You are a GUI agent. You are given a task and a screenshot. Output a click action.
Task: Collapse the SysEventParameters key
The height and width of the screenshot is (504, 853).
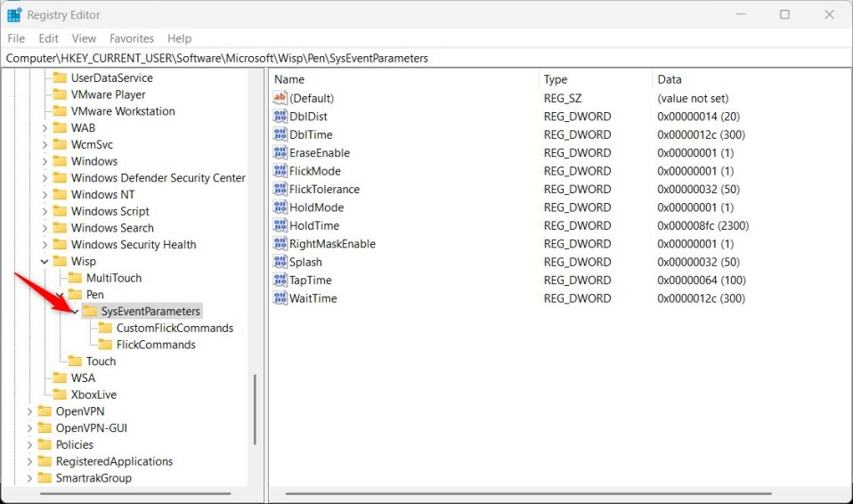75,312
